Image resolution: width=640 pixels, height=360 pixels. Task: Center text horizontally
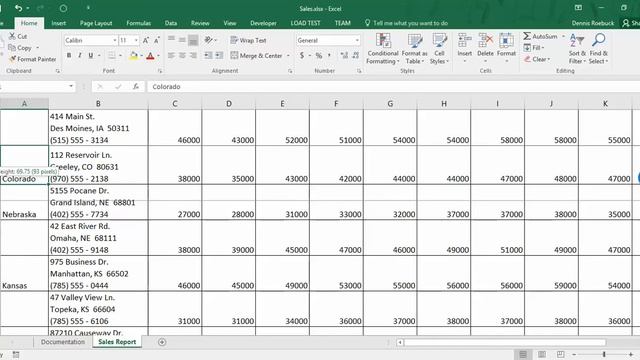click(x=182, y=56)
